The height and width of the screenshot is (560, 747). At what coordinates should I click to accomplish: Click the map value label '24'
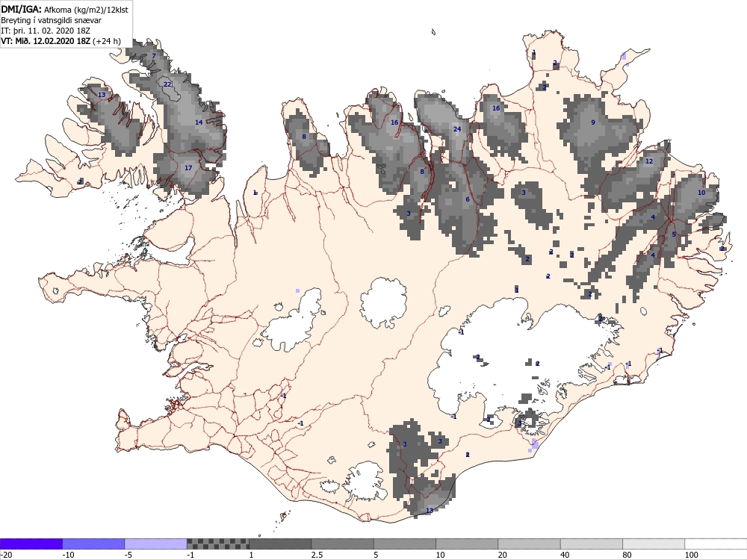(x=457, y=129)
